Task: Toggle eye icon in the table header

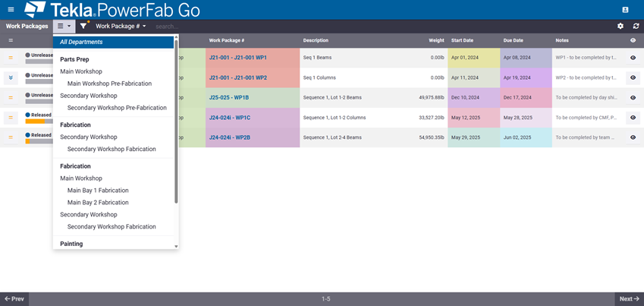Action: pos(633,40)
